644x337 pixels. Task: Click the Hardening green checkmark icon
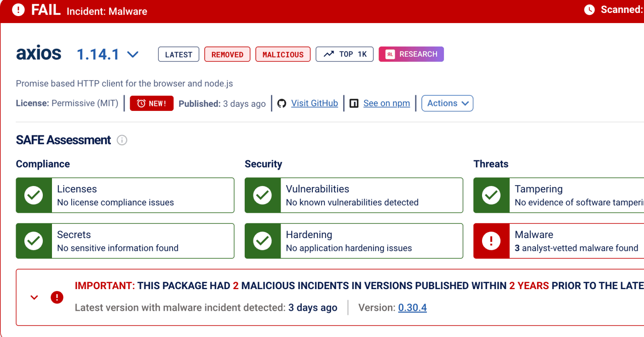point(263,241)
